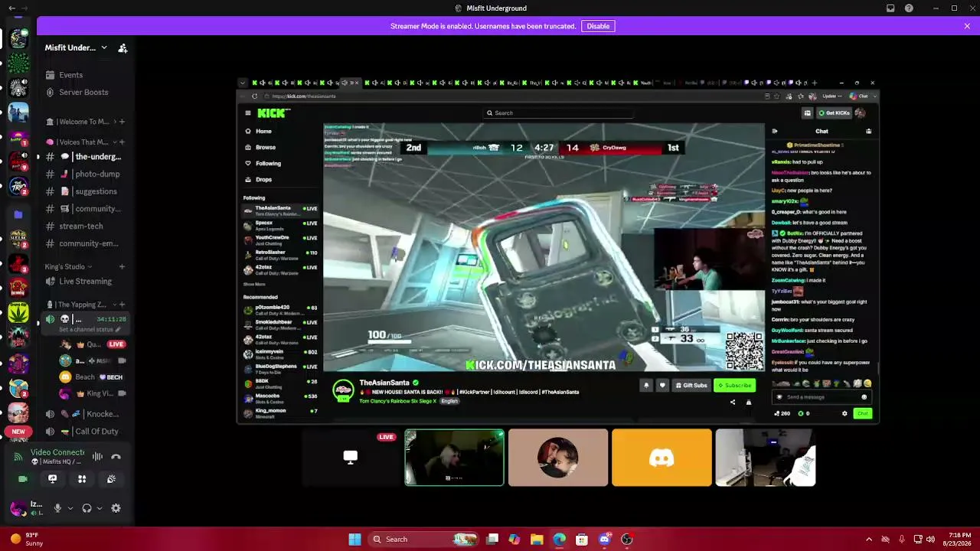The width and height of the screenshot is (980, 551).
Task: Deafen audio with the headphones icon
Action: click(87, 508)
